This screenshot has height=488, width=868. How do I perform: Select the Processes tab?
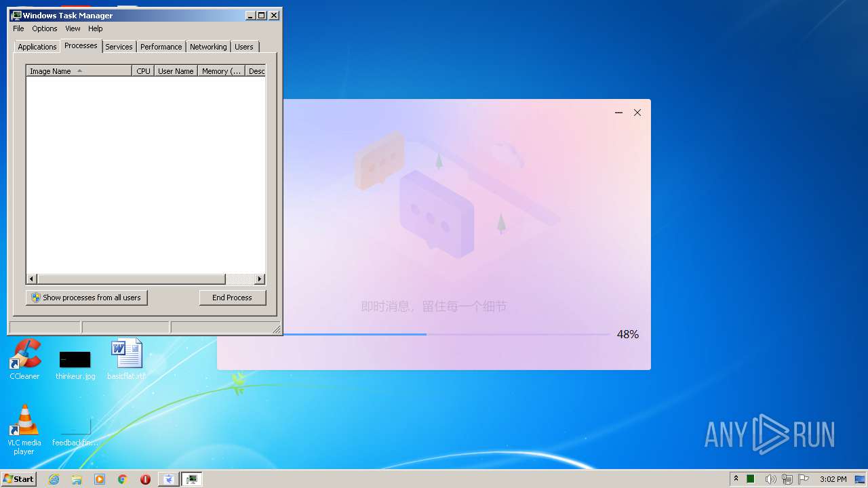click(x=81, y=45)
